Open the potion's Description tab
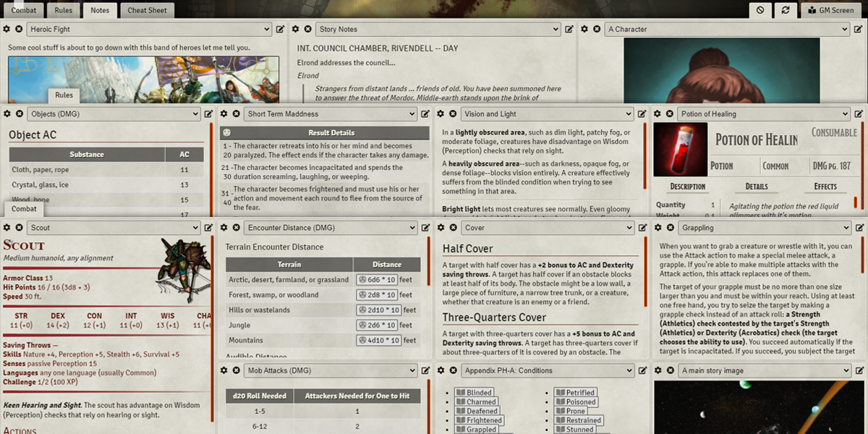This screenshot has width=868, height=434. pos(687,187)
